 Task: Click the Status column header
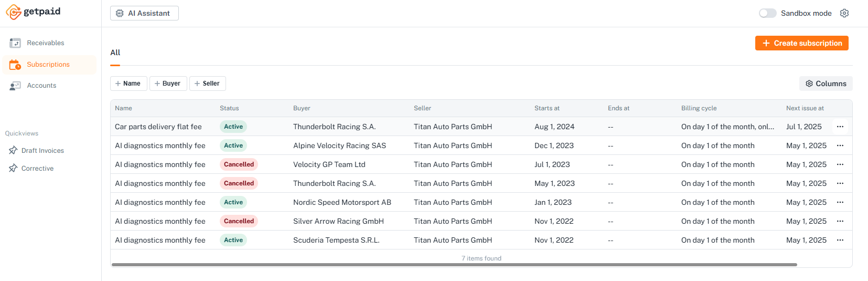coord(229,108)
